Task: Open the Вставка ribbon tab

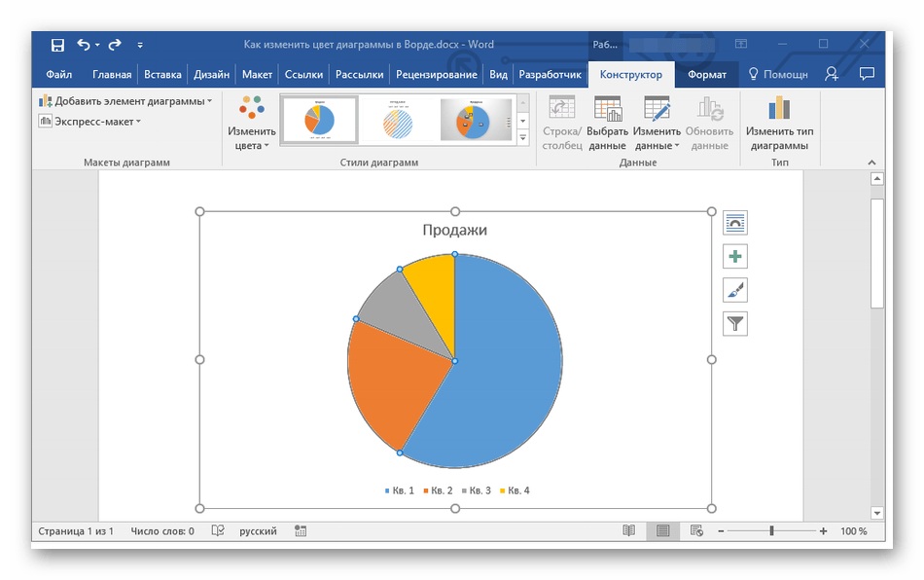Action: (162, 74)
